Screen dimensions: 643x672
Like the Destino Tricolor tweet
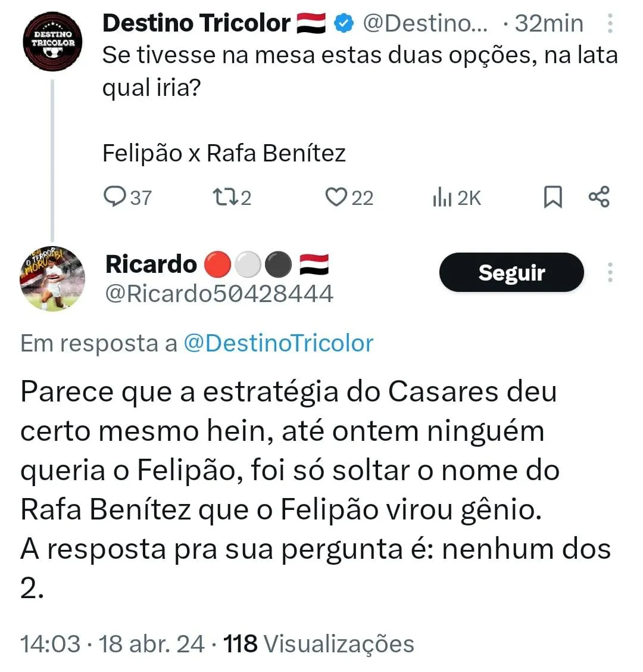click(336, 197)
